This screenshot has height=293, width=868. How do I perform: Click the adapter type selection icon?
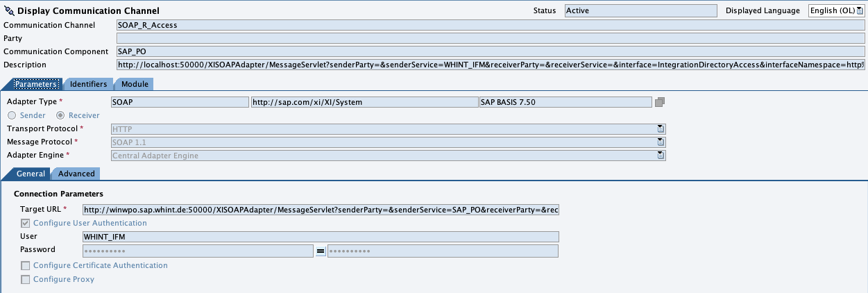[x=660, y=102]
